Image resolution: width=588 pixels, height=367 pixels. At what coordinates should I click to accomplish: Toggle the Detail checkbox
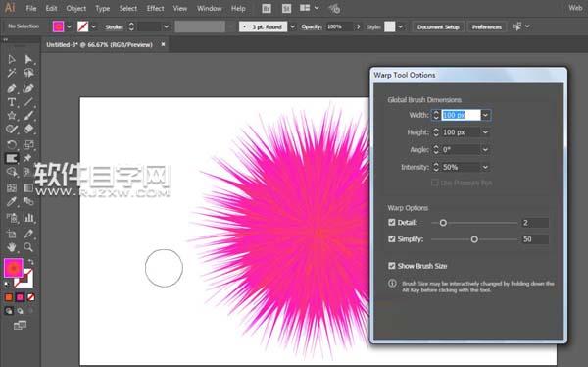click(392, 223)
